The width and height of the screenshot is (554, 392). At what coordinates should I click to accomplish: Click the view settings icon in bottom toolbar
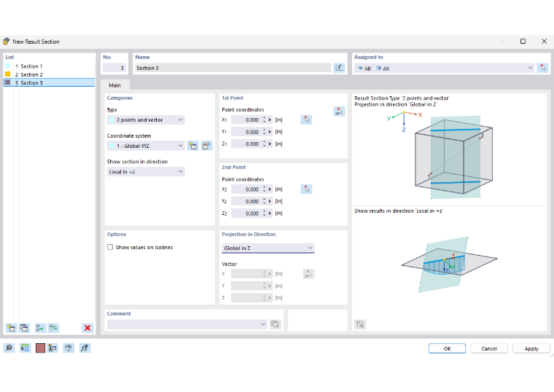coord(69,348)
